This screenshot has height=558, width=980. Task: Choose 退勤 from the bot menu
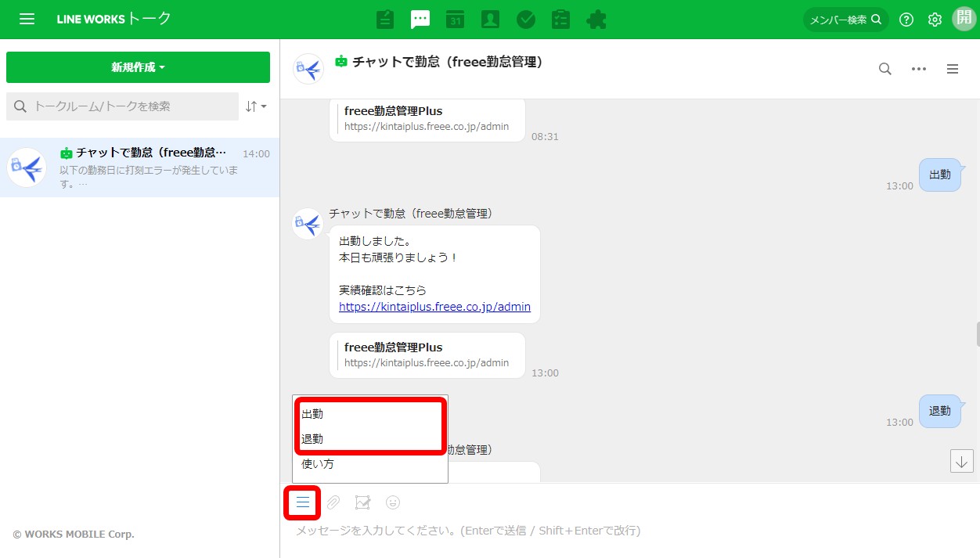click(370, 439)
